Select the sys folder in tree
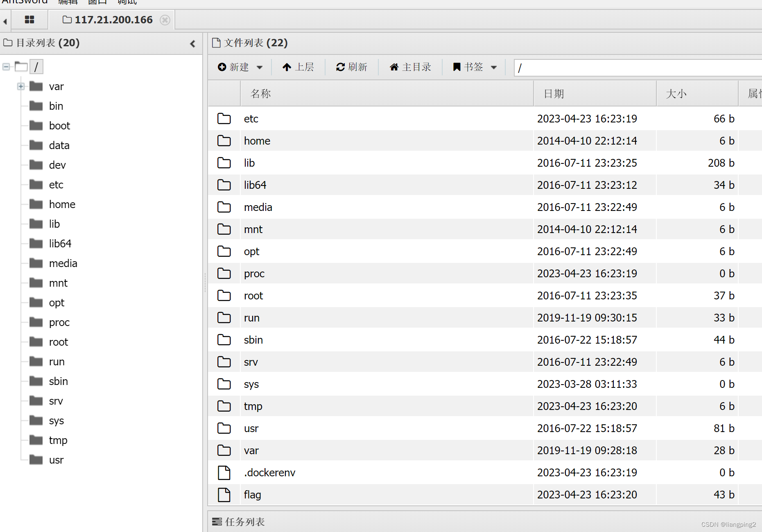This screenshot has height=532, width=762. click(56, 421)
